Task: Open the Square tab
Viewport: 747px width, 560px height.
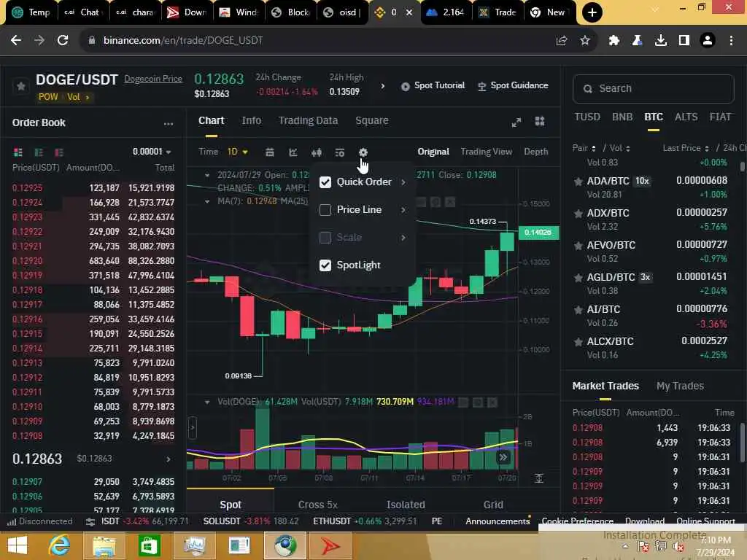Action: click(371, 120)
